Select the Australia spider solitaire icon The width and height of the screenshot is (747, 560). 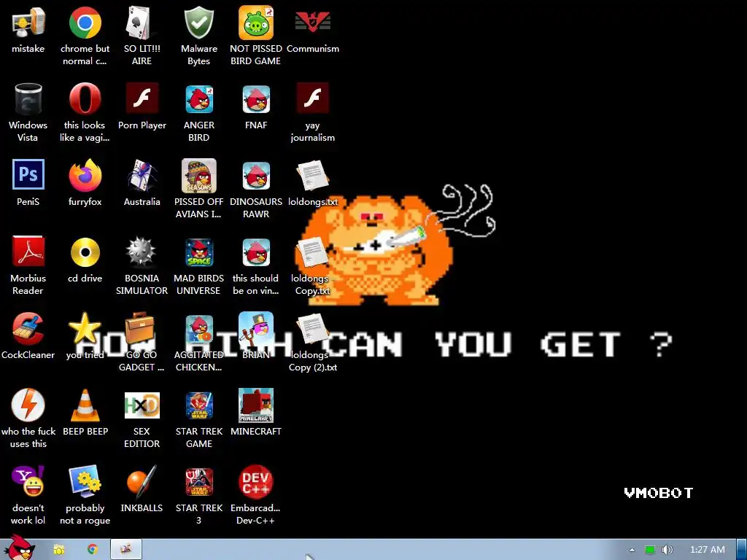pos(142,175)
